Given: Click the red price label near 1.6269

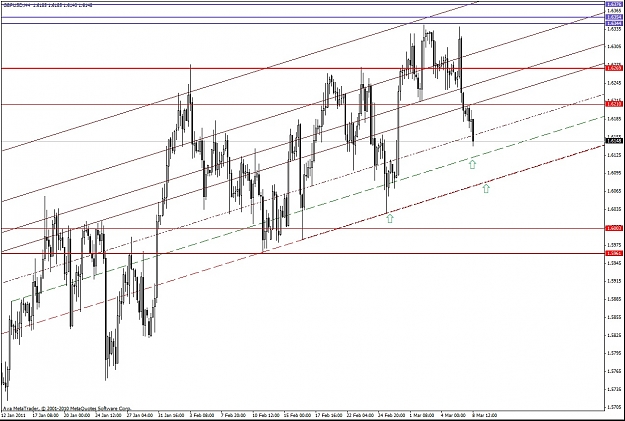Looking at the screenshot, I should tap(612, 68).
